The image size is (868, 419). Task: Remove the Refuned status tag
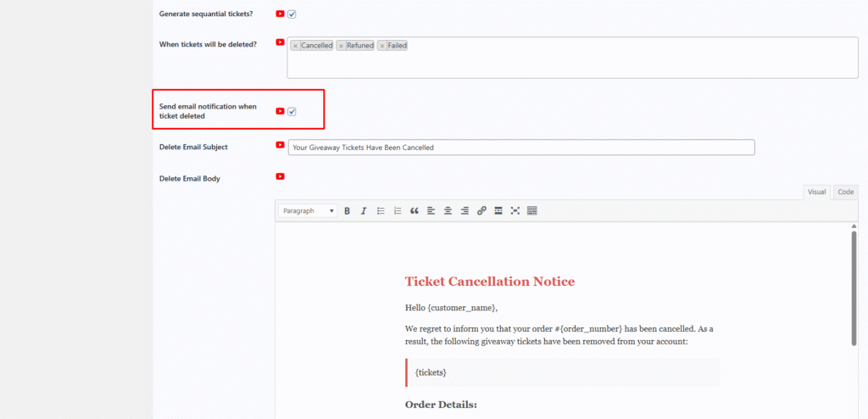[x=341, y=46]
